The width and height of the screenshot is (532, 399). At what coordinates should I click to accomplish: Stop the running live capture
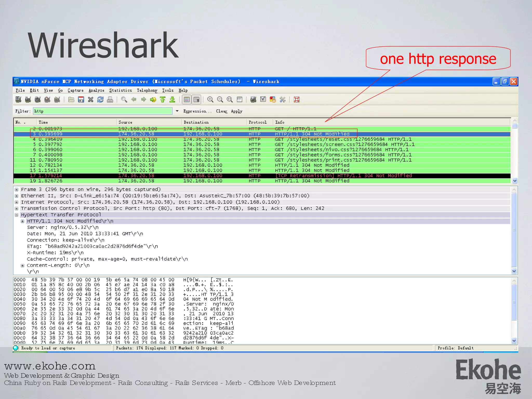(x=47, y=99)
